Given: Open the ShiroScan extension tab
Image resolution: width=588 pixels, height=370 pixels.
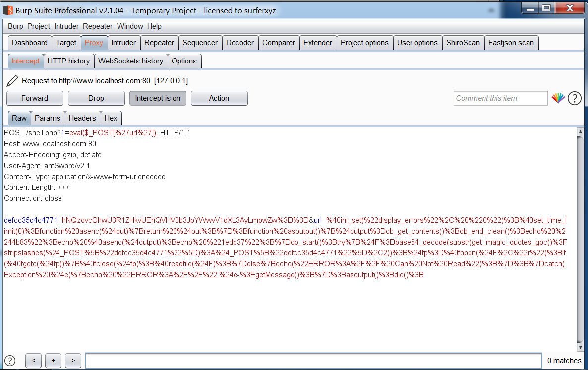Looking at the screenshot, I should (463, 43).
